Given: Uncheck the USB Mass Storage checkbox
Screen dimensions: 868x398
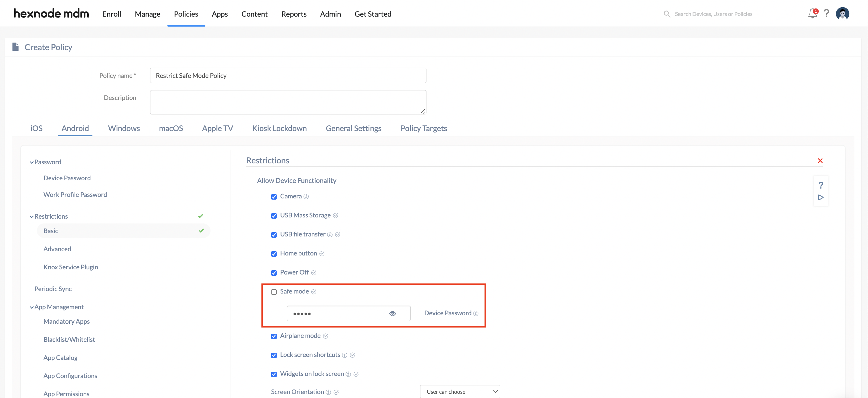Looking at the screenshot, I should (274, 216).
